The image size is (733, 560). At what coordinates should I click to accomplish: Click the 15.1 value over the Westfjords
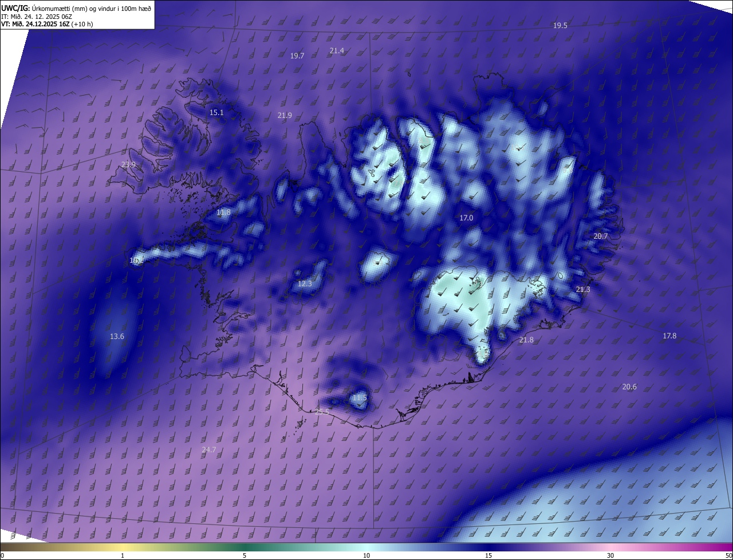click(216, 113)
